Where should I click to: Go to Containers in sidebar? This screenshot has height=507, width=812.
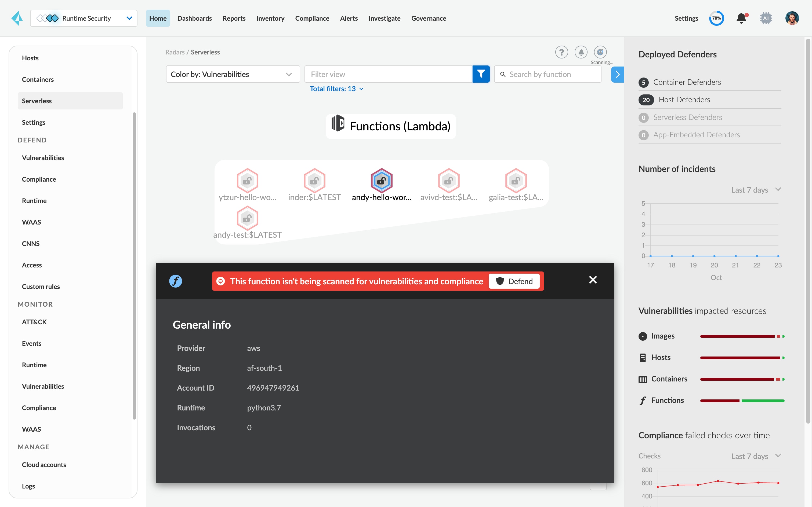38,79
